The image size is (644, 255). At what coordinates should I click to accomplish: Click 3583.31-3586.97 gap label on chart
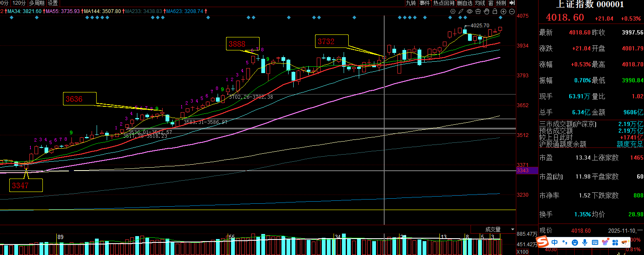pos(205,122)
